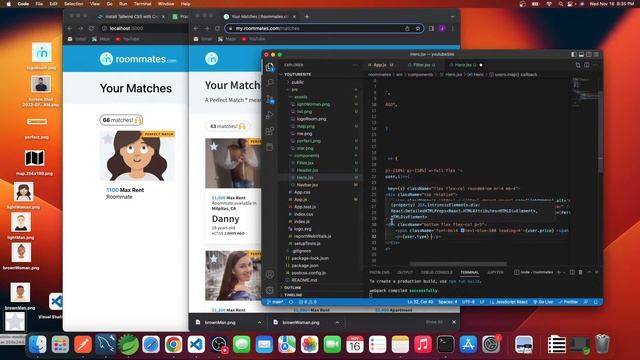The height and width of the screenshot is (360, 640).
Task: Open the Trash in the Dock
Action: 602,344
